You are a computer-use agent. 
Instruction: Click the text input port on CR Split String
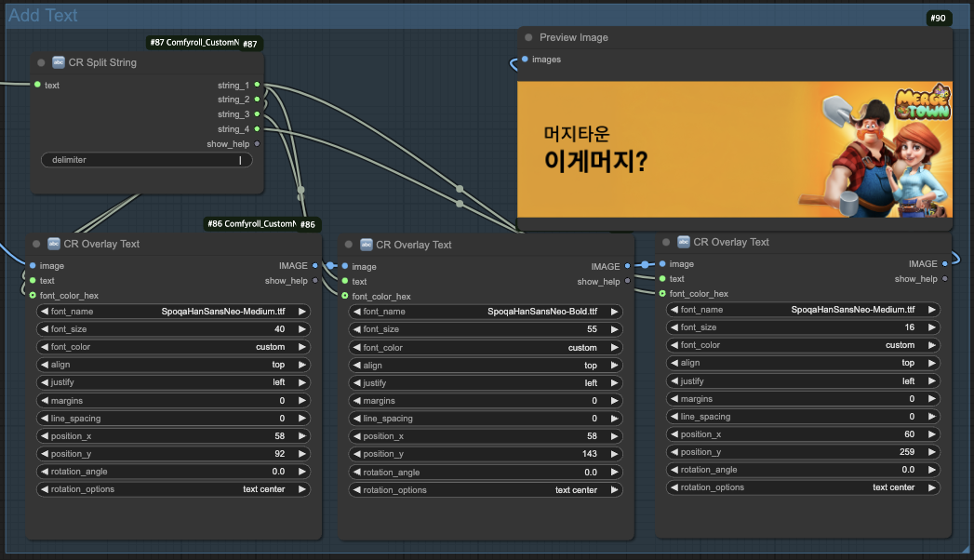coord(38,85)
